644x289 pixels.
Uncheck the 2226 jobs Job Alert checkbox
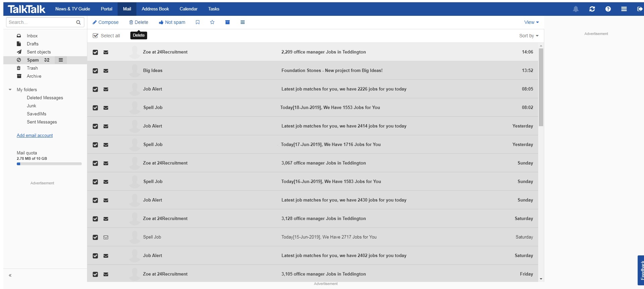tap(95, 89)
